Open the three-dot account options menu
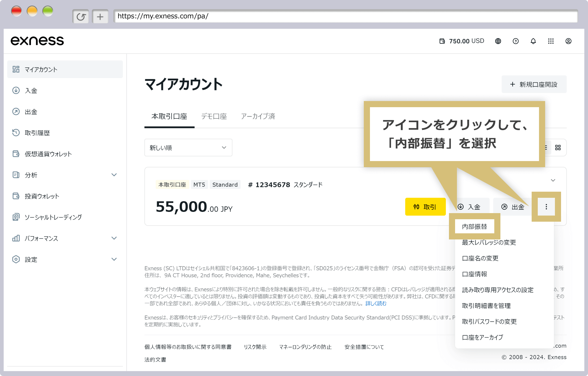 click(546, 207)
